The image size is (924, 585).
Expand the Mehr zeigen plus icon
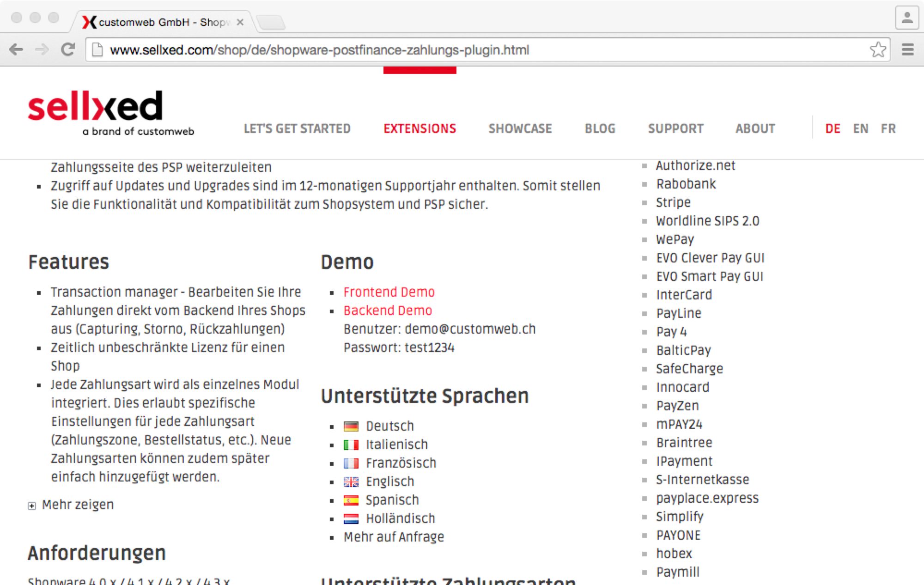click(31, 506)
